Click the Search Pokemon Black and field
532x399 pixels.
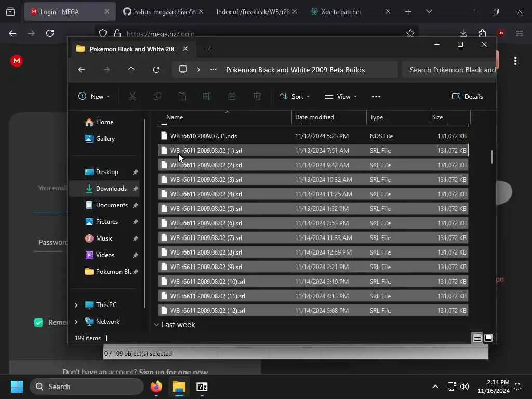pyautogui.click(x=449, y=70)
